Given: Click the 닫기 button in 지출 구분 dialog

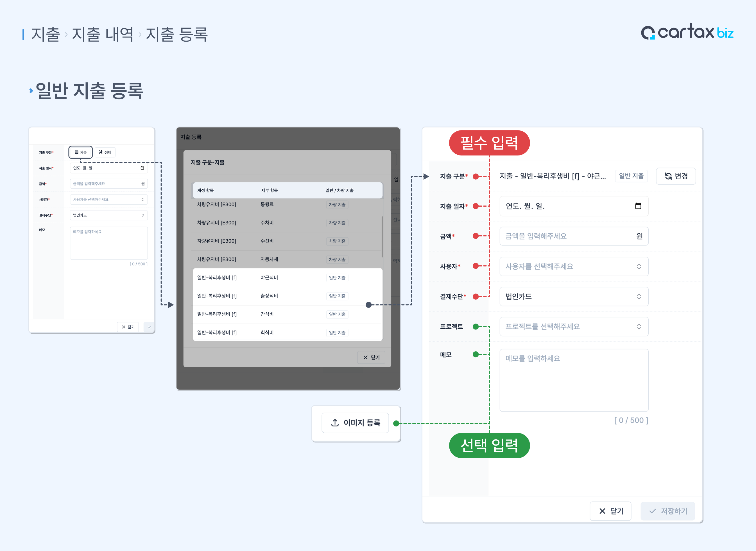Looking at the screenshot, I should coord(371,357).
